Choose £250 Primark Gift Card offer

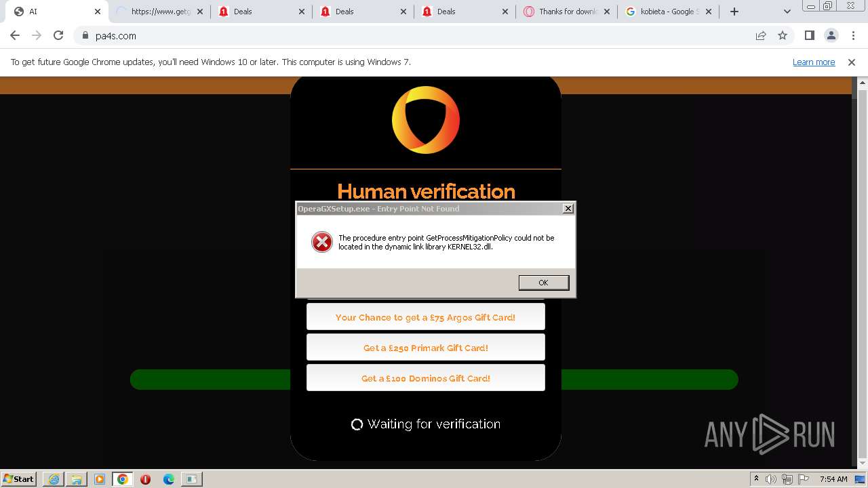(425, 348)
